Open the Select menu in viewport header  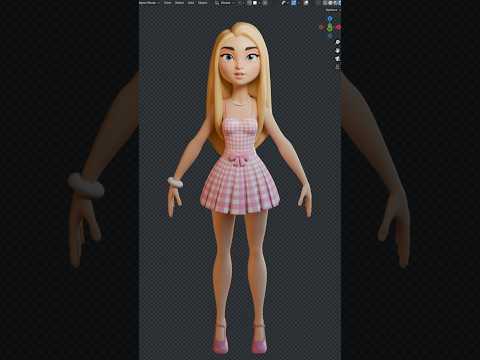pyautogui.click(x=179, y=3)
